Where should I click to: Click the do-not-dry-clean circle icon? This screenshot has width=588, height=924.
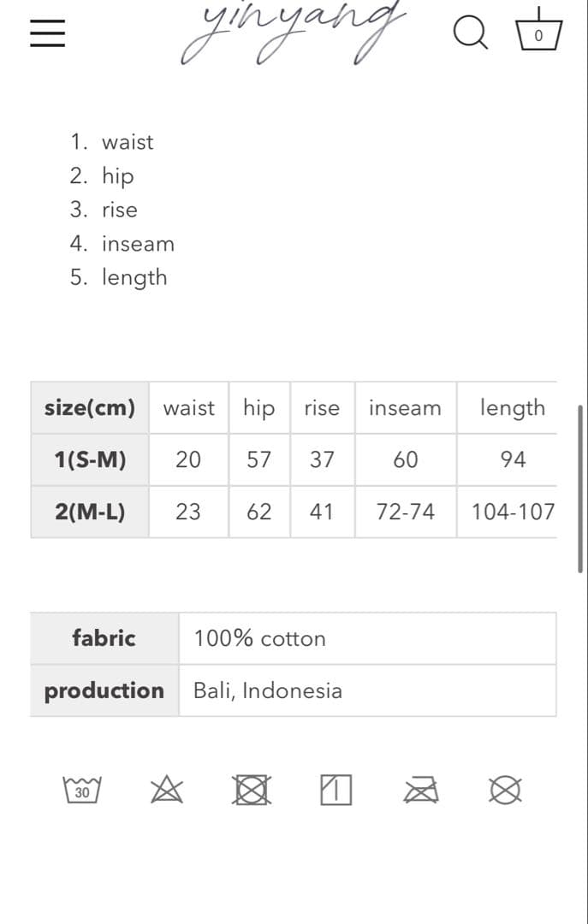click(x=506, y=790)
